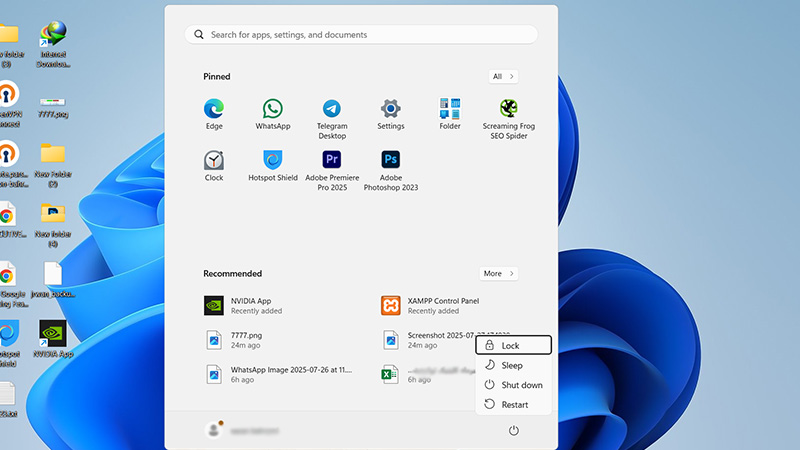Click the power button icon
This screenshot has width=800, height=450.
coord(513,431)
